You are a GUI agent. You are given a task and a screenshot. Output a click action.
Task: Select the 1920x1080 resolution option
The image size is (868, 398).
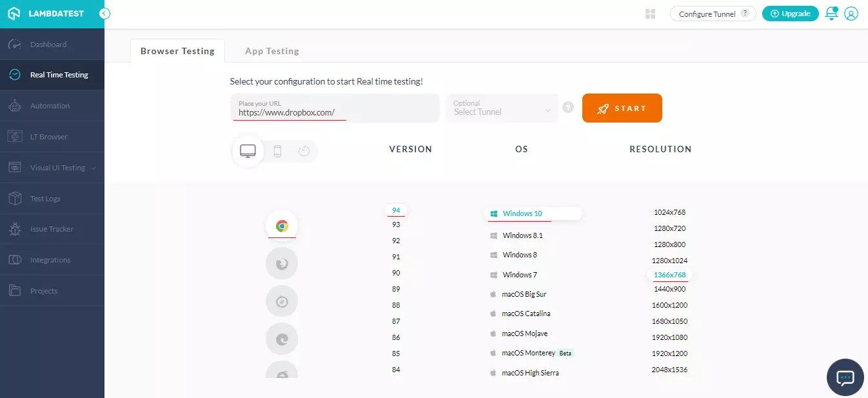tap(669, 337)
